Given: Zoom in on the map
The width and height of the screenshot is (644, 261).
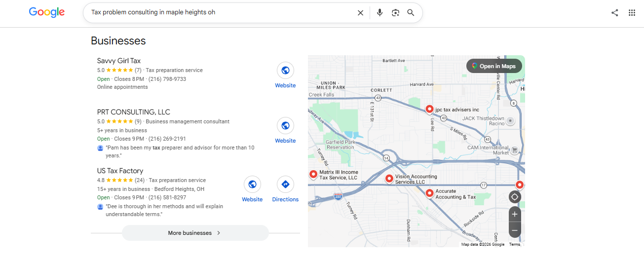Looking at the screenshot, I should [x=515, y=214].
